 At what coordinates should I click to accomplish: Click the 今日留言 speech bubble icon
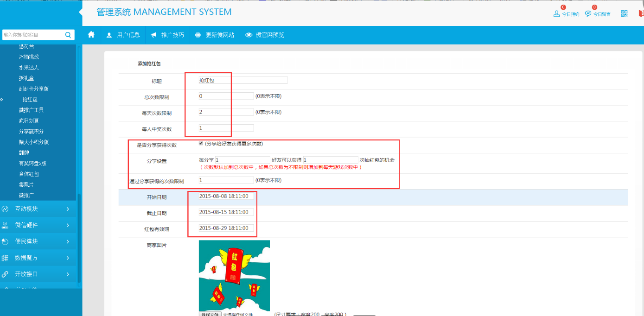(588, 14)
